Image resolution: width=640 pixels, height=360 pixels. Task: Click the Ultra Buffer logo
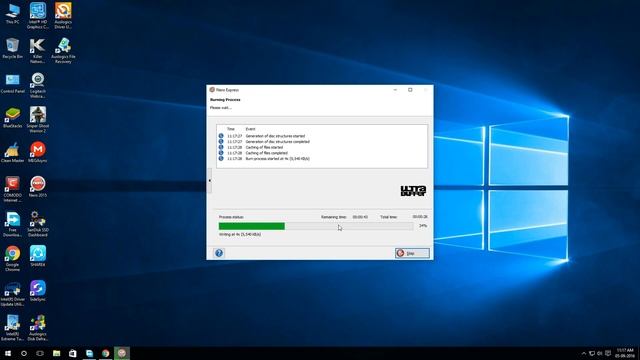pyautogui.click(x=413, y=191)
